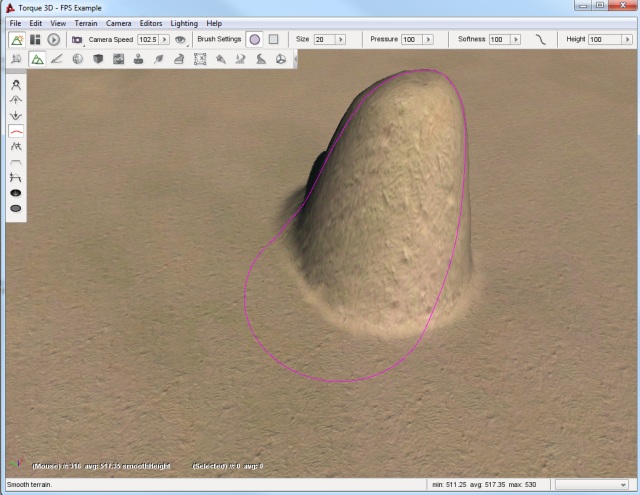Toggle the eye visibility options button
Viewport: 640px width, 495px height.
point(180,39)
